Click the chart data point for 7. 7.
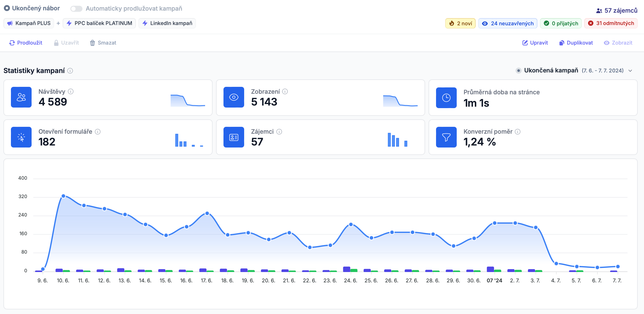The height and width of the screenshot is (314, 644). click(x=618, y=267)
